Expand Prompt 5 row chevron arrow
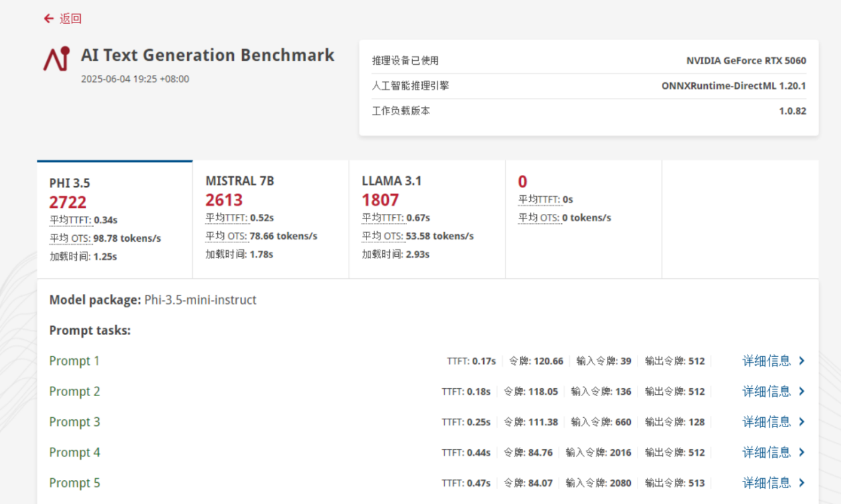Screen dimensions: 841x504 click(801, 483)
